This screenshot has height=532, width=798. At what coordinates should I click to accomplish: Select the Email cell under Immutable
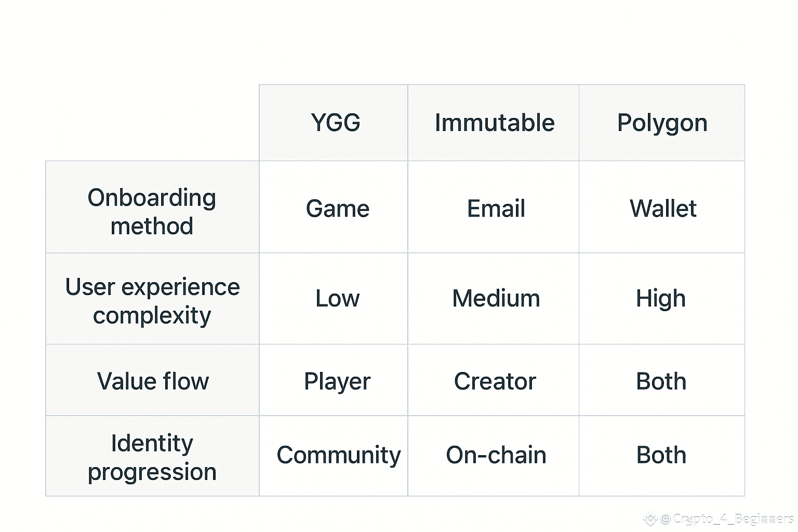click(x=496, y=209)
